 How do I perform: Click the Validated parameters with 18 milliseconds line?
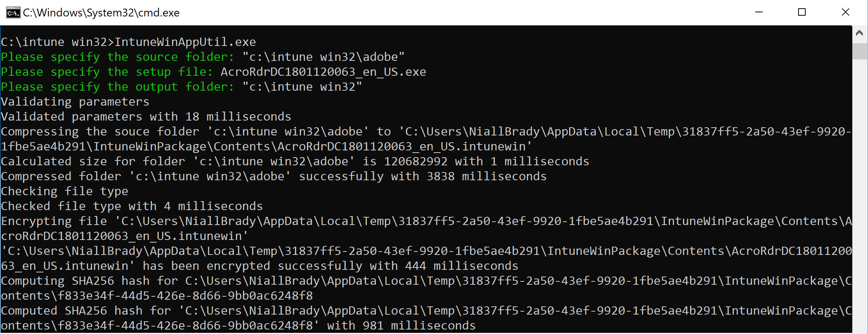click(146, 117)
